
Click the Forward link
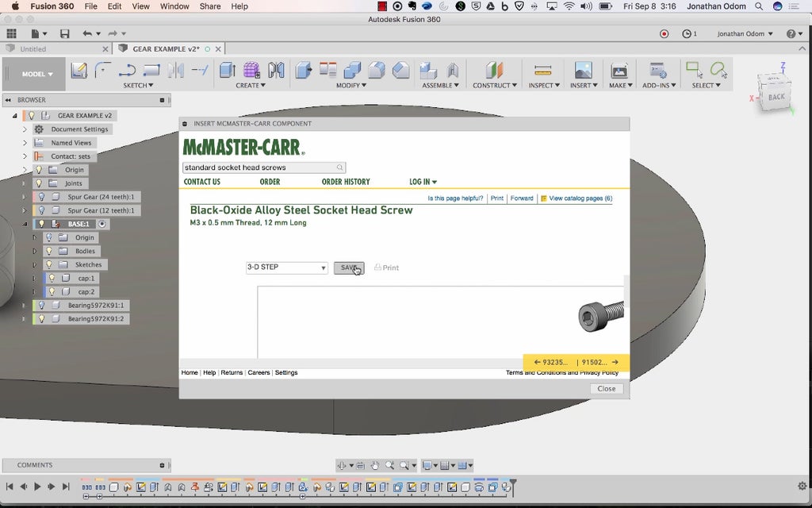click(x=522, y=198)
